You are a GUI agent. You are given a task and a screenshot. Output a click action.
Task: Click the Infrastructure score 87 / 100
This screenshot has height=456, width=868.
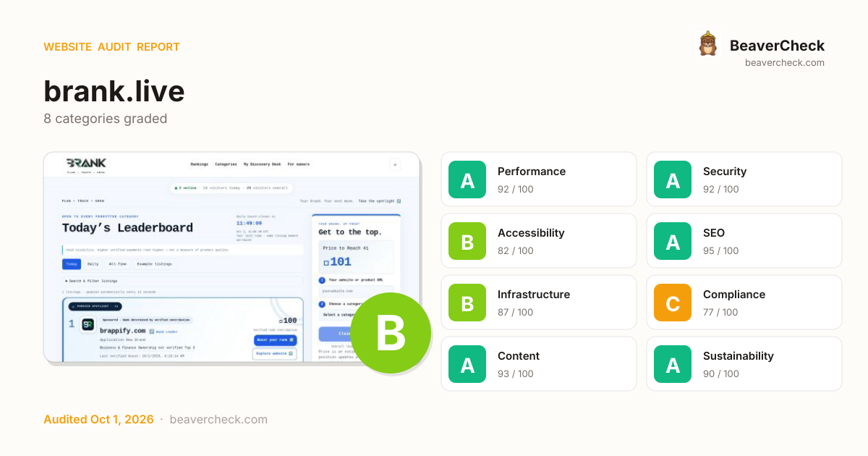516,313
